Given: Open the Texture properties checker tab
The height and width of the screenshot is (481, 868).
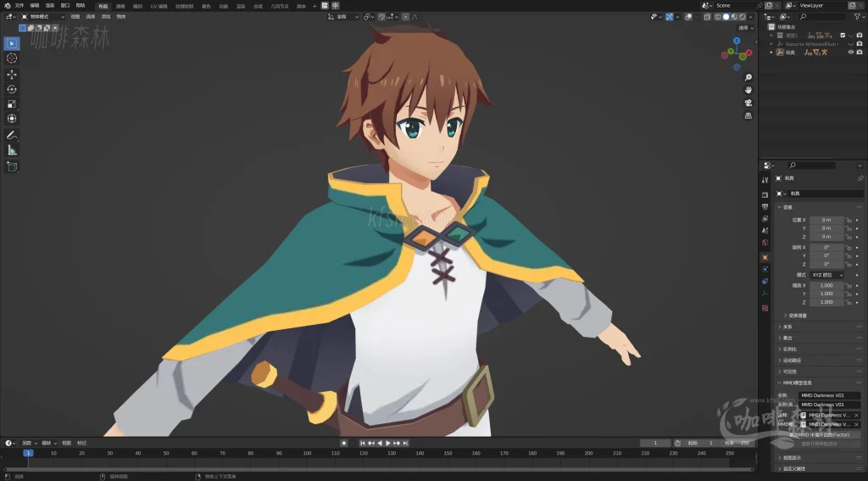Looking at the screenshot, I should coord(765,308).
